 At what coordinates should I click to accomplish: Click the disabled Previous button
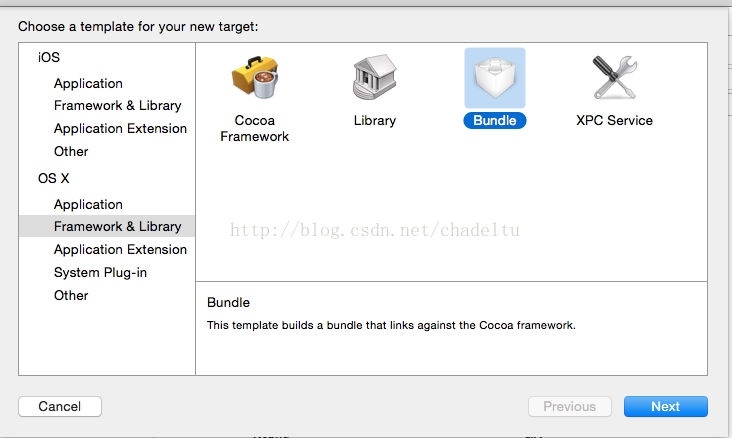point(570,406)
